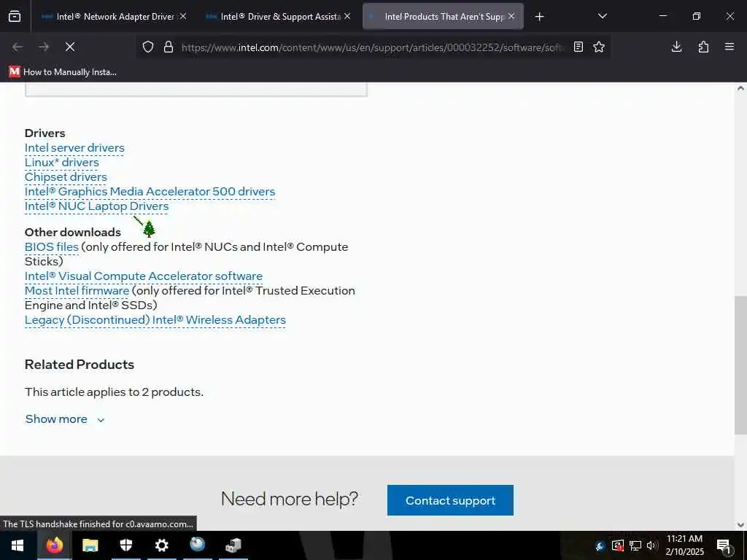Viewport: 747px width, 560px height.
Task: Open tracking protection shield icon
Action: [x=148, y=47]
